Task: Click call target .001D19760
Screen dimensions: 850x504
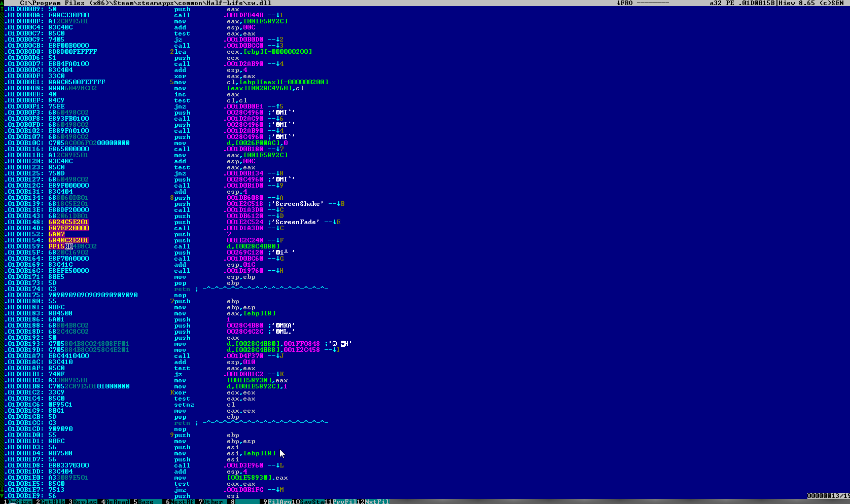Action: [244, 271]
